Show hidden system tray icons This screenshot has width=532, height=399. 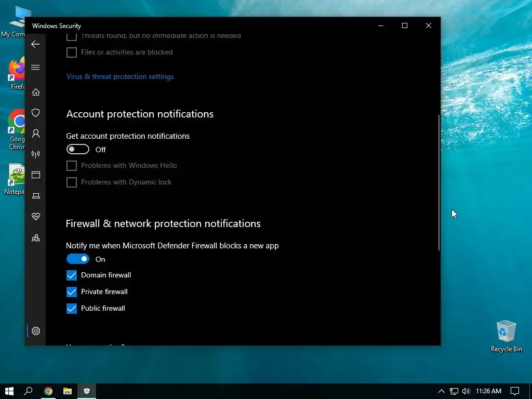point(442,391)
